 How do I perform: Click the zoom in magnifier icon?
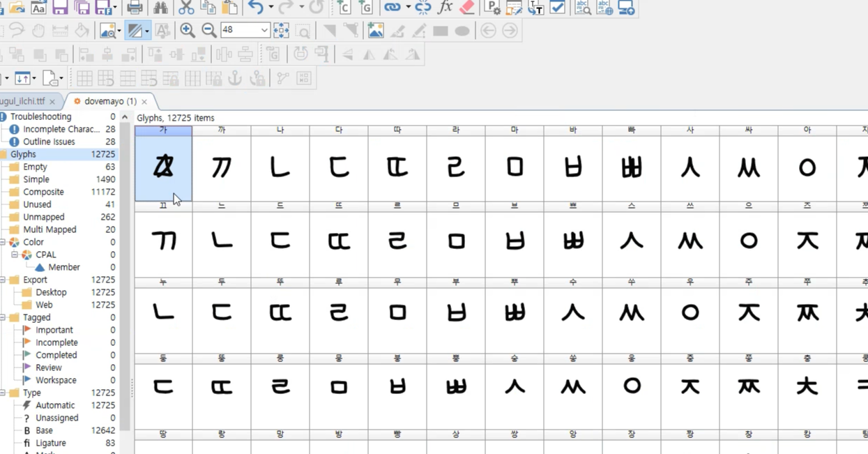point(187,30)
